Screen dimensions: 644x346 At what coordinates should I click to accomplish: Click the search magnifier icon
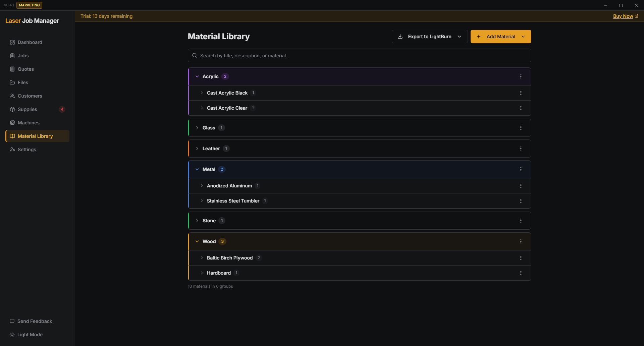[x=195, y=55]
